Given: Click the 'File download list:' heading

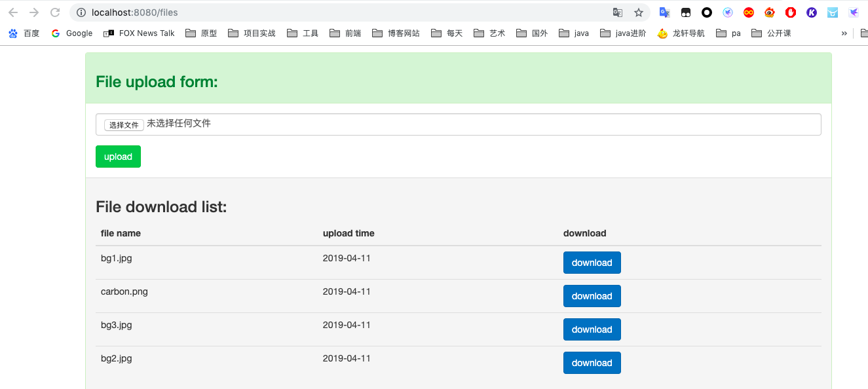Looking at the screenshot, I should [x=161, y=207].
